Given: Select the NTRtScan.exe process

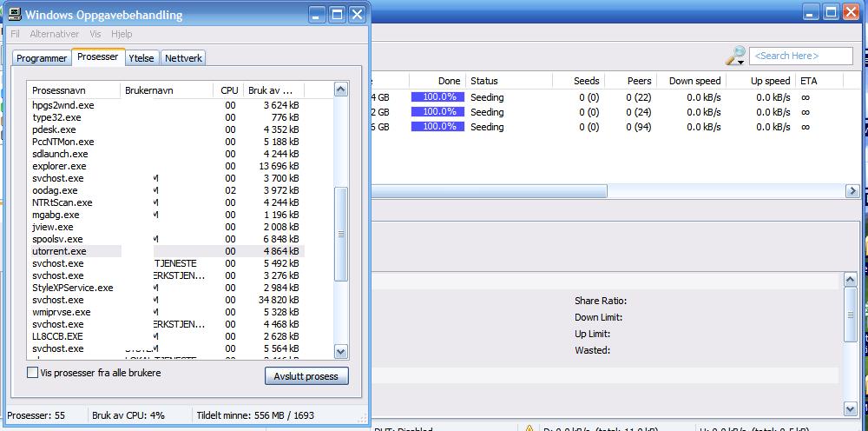Looking at the screenshot, I should coord(166,202).
